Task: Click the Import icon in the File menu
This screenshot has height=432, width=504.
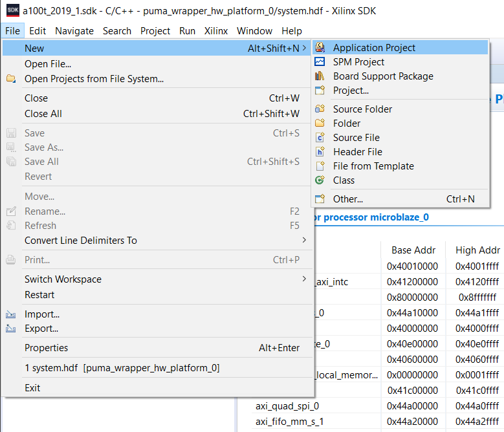Action: click(10, 314)
